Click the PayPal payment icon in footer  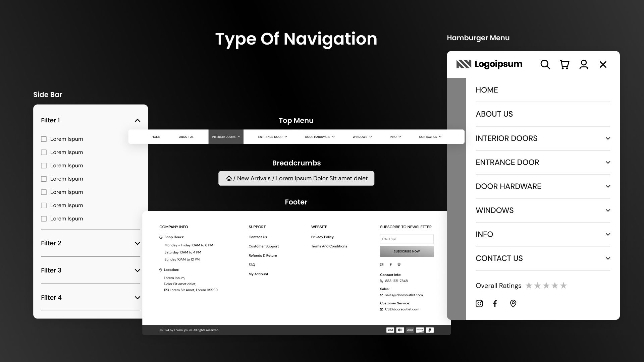[x=430, y=330]
